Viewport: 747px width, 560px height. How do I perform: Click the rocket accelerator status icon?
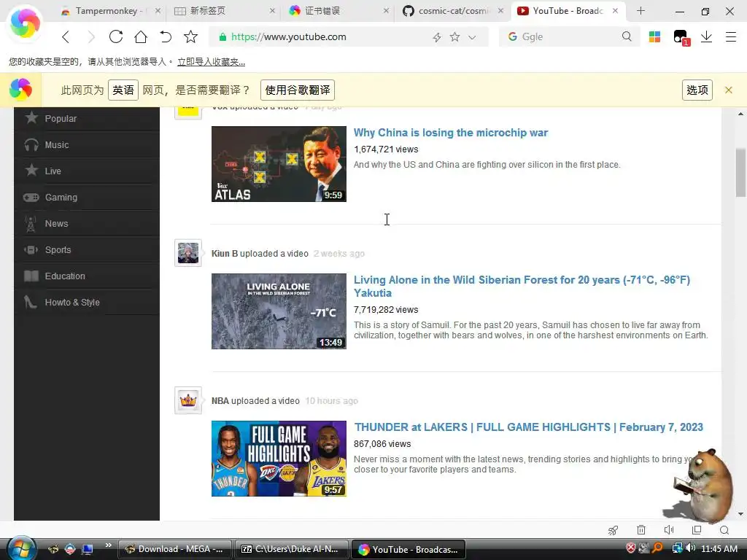click(x=613, y=530)
